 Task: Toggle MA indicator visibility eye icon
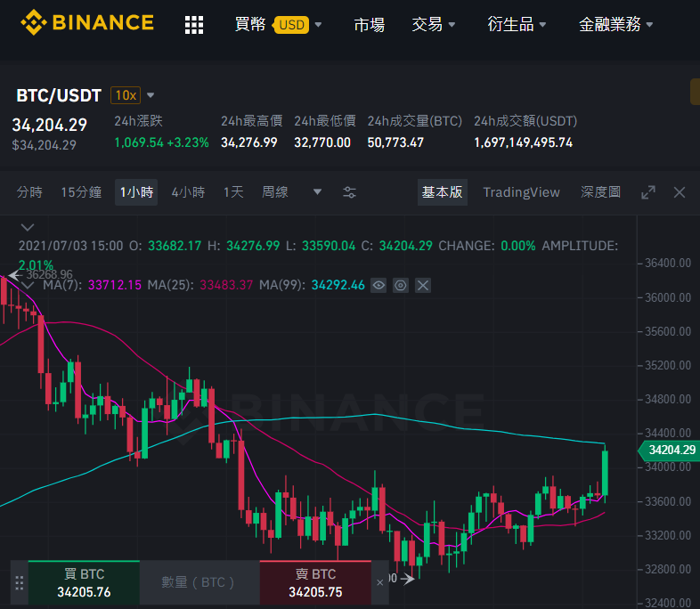coord(378,285)
